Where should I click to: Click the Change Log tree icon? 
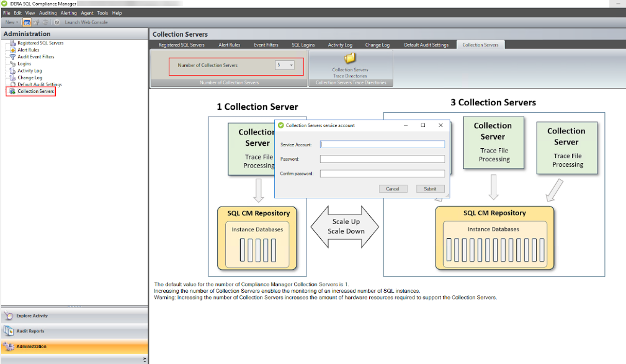(13, 78)
